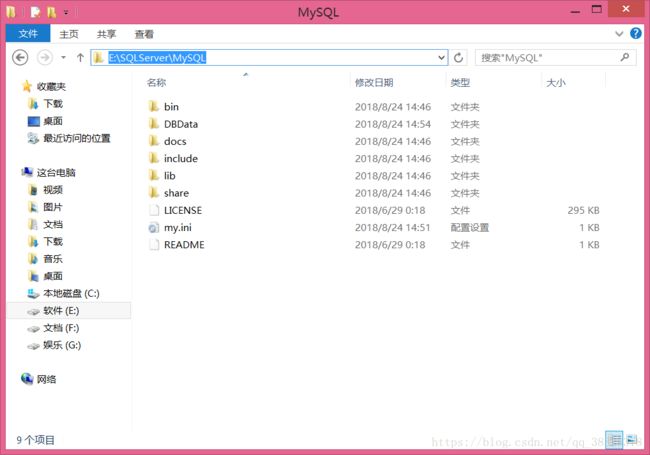Sort by the 名称 column header
Screen dimensions: 650x455
click(156, 82)
